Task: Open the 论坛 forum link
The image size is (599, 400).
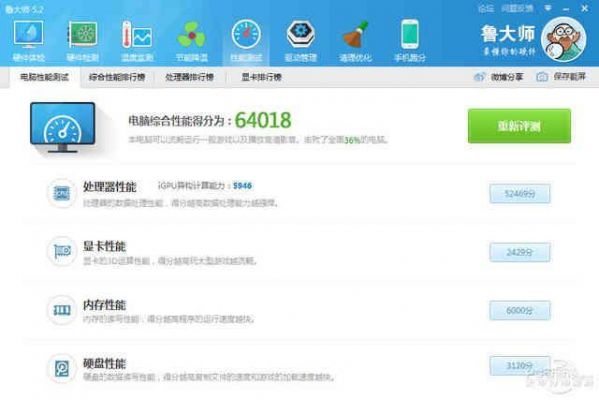Action: [486, 8]
